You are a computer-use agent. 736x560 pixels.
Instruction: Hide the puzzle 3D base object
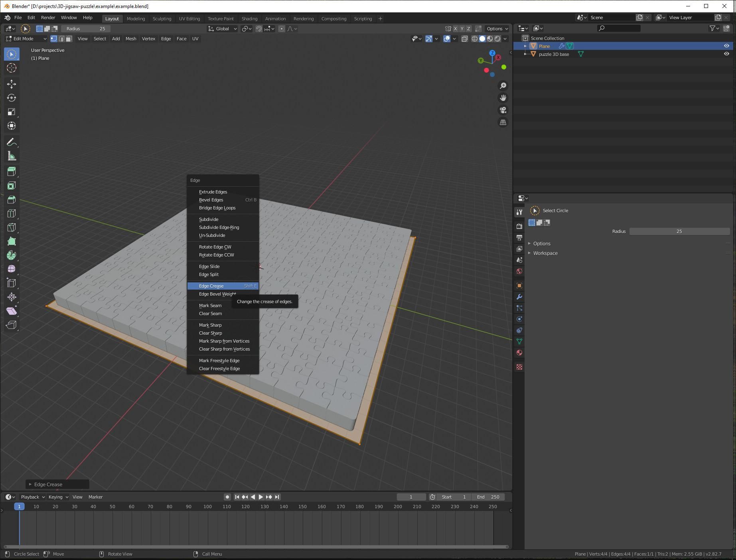(x=726, y=54)
